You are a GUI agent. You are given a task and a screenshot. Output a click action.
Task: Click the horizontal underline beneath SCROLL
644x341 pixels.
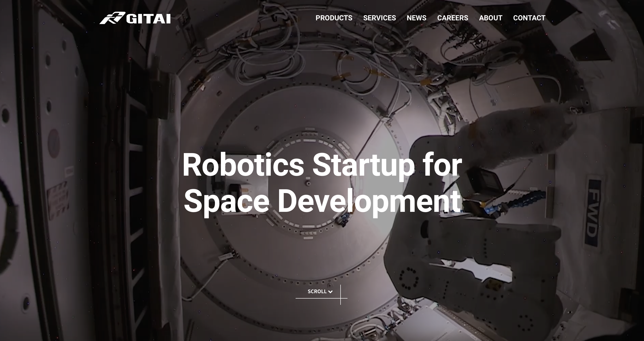click(x=322, y=298)
